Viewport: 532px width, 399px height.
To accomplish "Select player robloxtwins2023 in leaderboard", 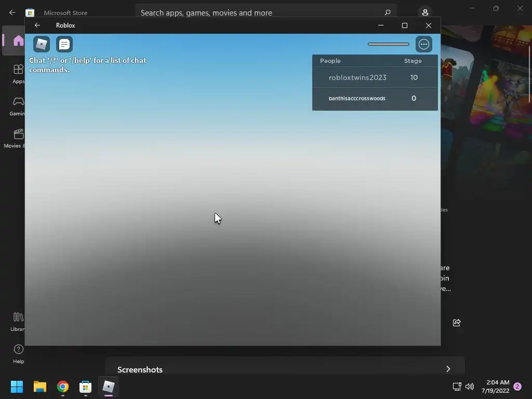I will (375, 78).
